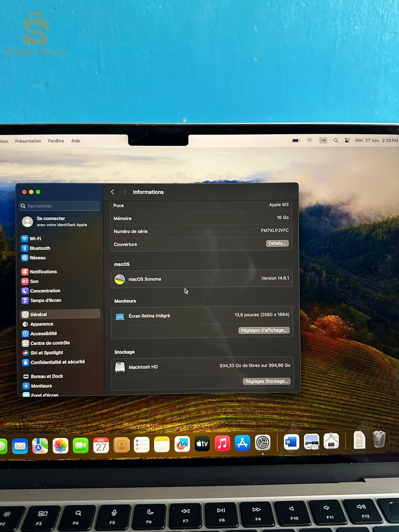Click the Rechercher search field
The height and width of the screenshot is (532, 399).
(x=60, y=206)
